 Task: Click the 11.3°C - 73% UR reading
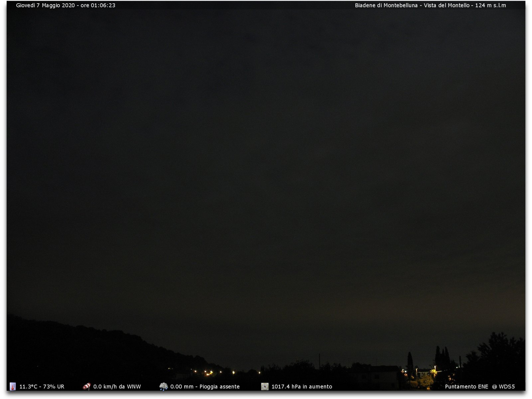[x=42, y=387]
